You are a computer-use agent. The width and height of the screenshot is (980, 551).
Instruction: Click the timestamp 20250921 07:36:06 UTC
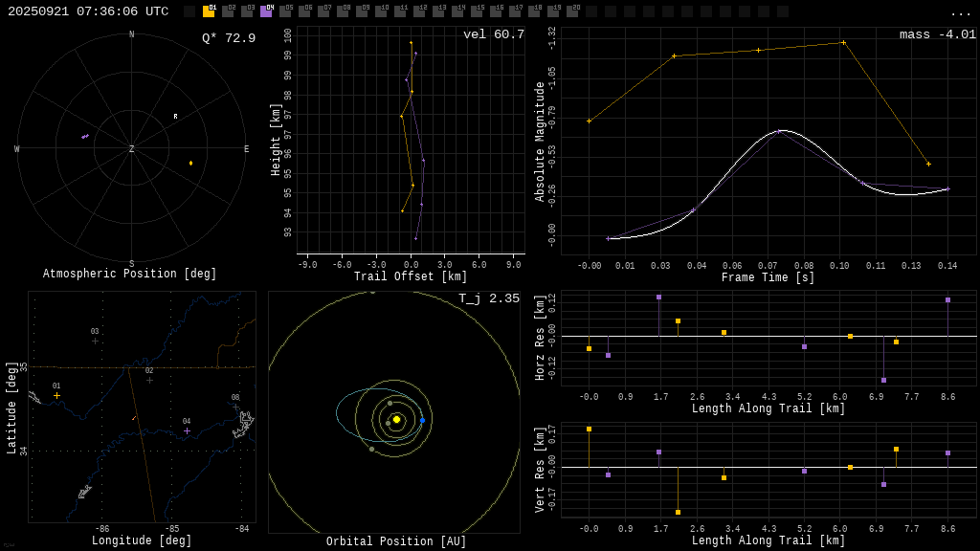tap(88, 11)
